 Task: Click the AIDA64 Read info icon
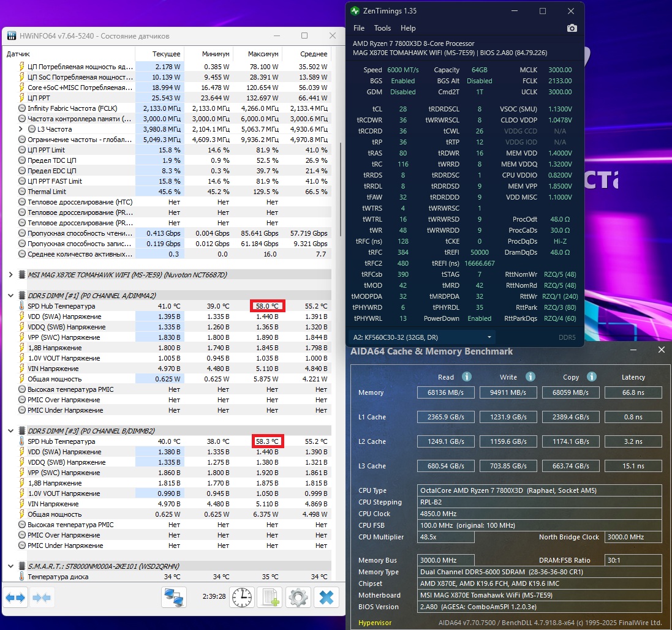[x=467, y=377]
